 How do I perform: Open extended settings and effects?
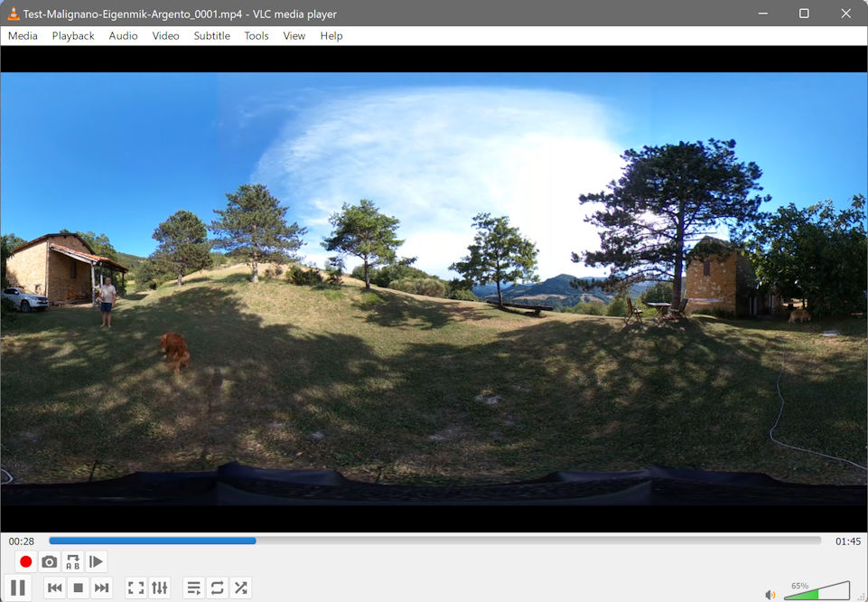pos(160,588)
